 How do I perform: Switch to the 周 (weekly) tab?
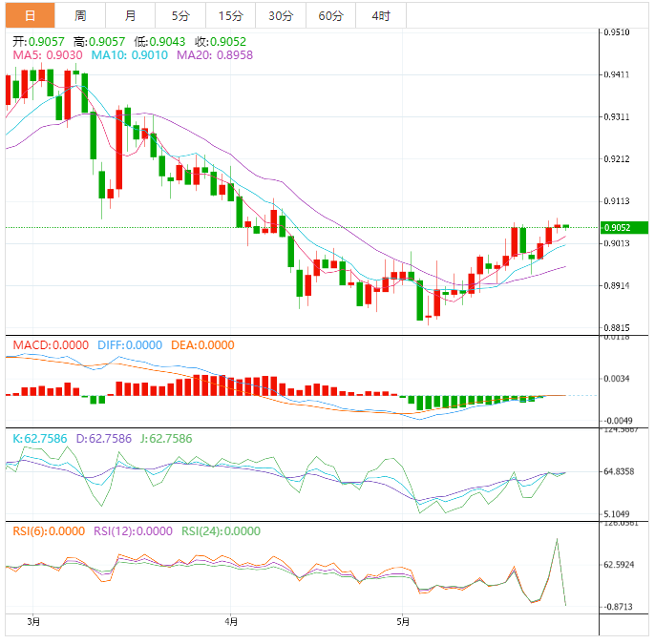tap(80, 15)
